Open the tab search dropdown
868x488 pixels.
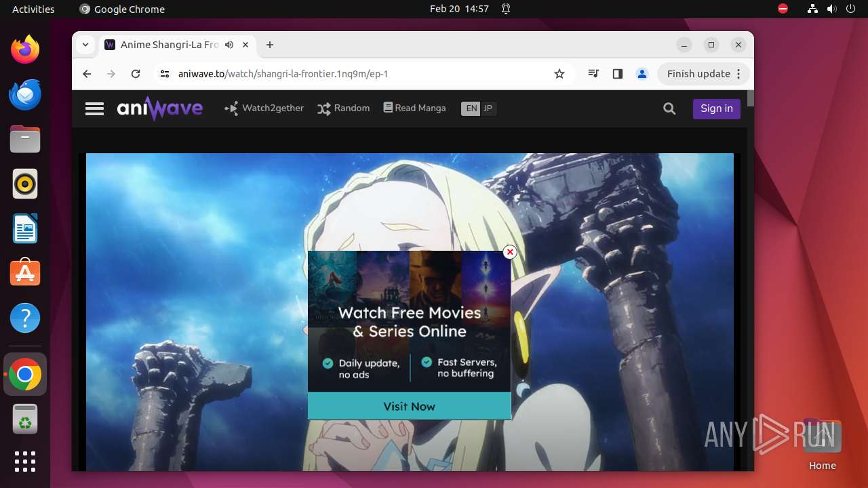pos(85,45)
